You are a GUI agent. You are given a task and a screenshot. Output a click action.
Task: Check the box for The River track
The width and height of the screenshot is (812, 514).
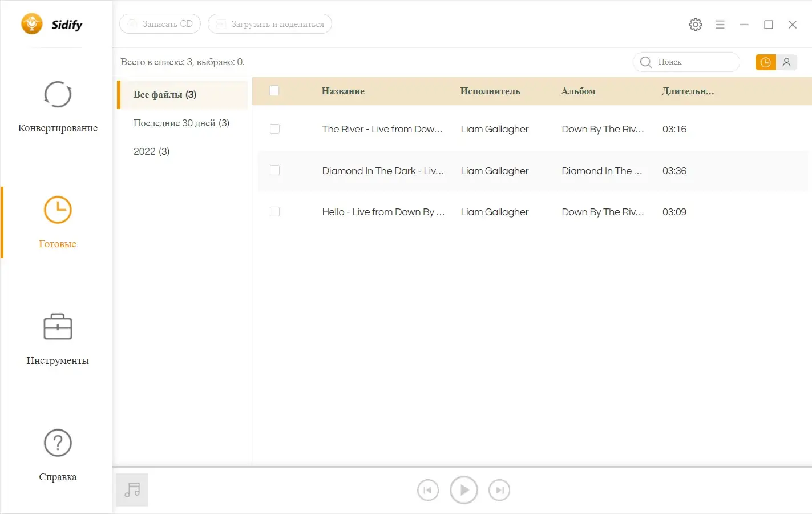pos(274,129)
